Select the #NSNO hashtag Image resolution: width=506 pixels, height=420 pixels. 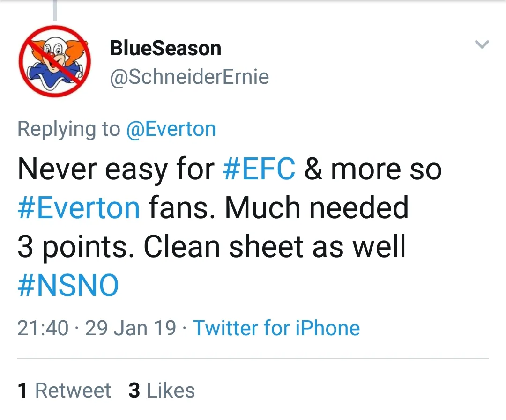[68, 285]
